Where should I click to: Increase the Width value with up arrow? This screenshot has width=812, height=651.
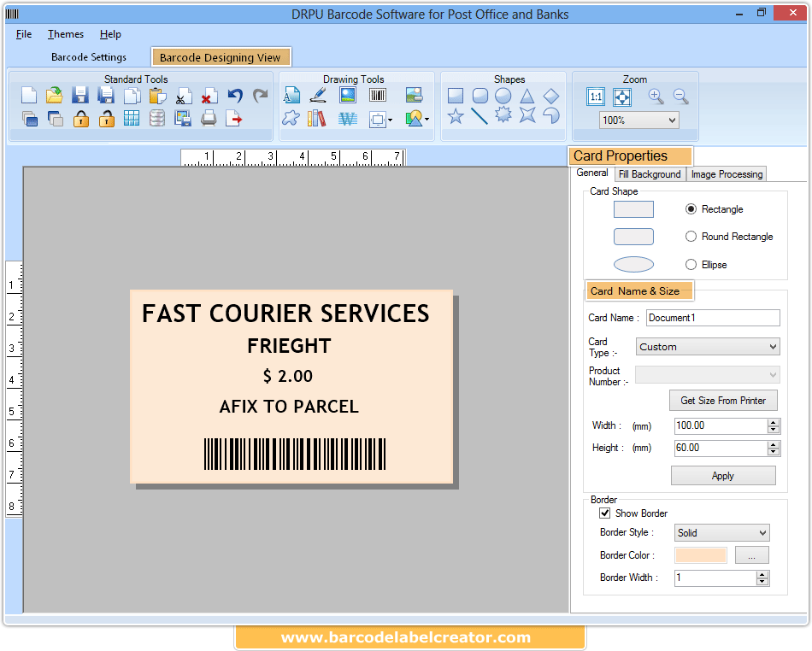click(x=774, y=423)
